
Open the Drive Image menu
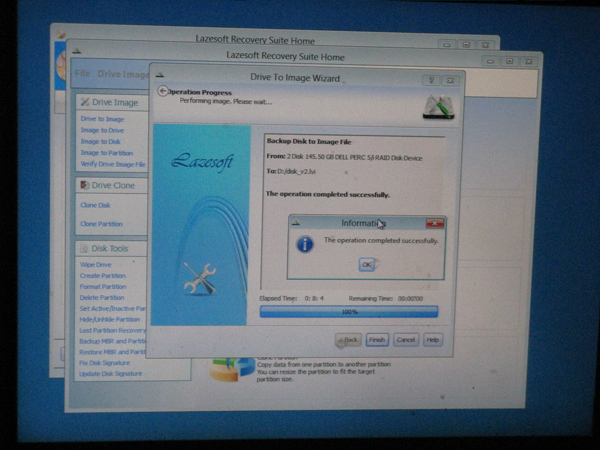[x=122, y=74]
